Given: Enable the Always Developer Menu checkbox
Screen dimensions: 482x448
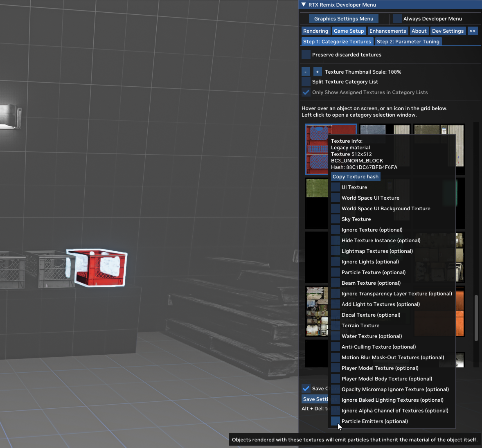Looking at the screenshot, I should 396,18.
